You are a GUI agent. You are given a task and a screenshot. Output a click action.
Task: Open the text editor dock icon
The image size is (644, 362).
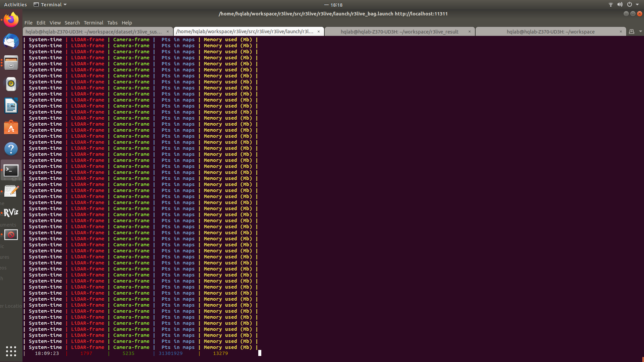click(x=11, y=191)
